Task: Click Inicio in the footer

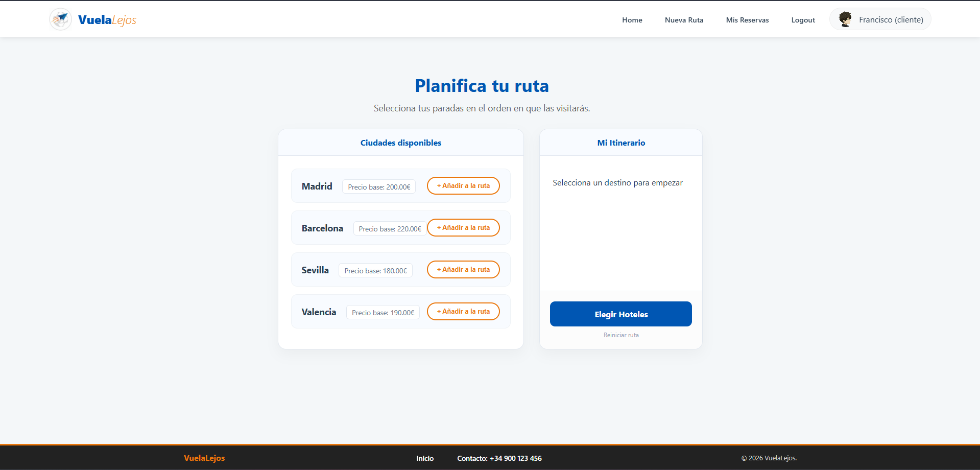Action: (425, 458)
